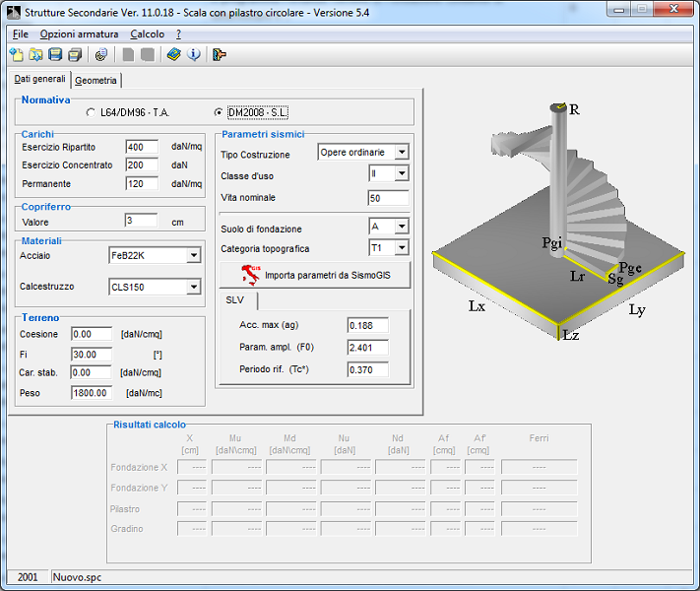Screen dimensions: 700x591
Task: Minimize the Strutture Secondarie window
Action: [619, 10]
